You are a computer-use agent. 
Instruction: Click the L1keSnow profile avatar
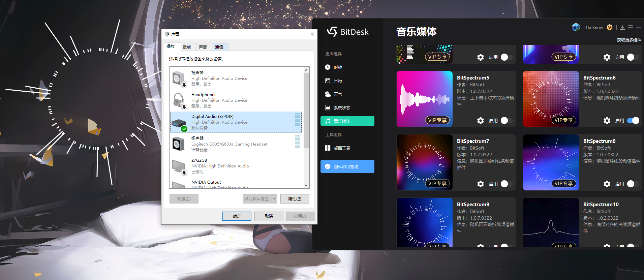pos(576,28)
